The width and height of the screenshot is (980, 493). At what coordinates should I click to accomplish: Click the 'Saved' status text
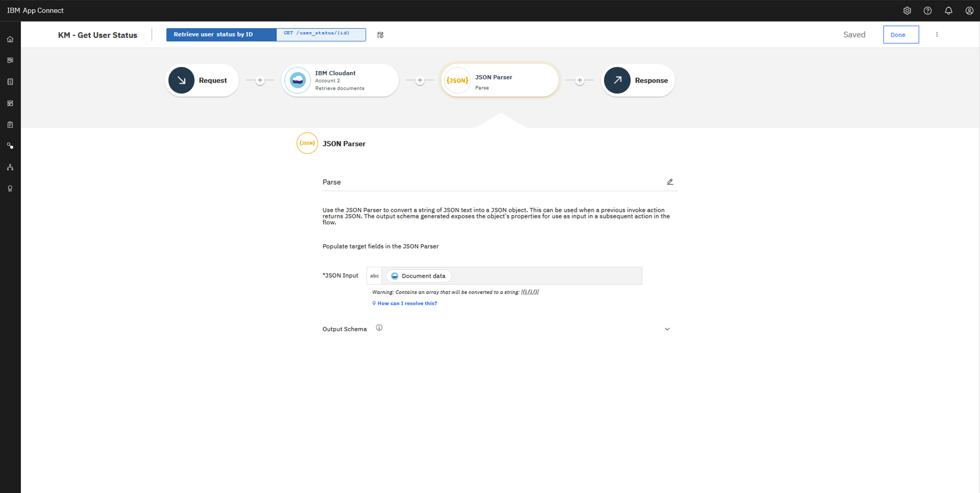(854, 35)
